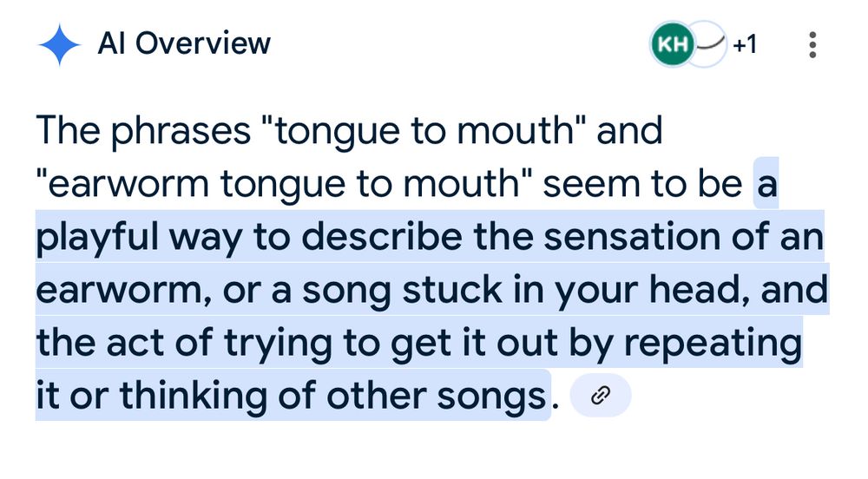Image resolution: width=868 pixels, height=479 pixels.
Task: Click the highlighted word "sensation"
Action: pyautogui.click(x=631, y=237)
